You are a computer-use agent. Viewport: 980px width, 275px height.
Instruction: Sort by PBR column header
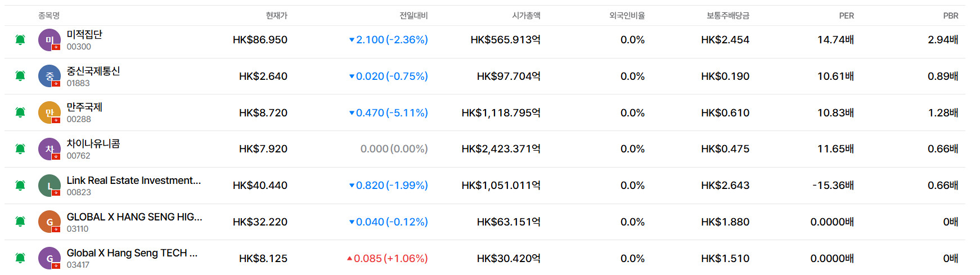tap(951, 16)
